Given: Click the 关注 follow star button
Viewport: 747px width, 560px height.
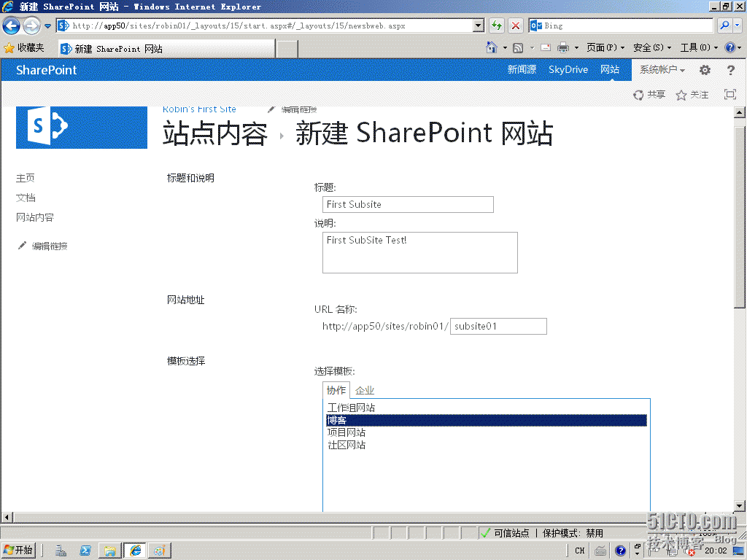Looking at the screenshot, I should coord(692,95).
